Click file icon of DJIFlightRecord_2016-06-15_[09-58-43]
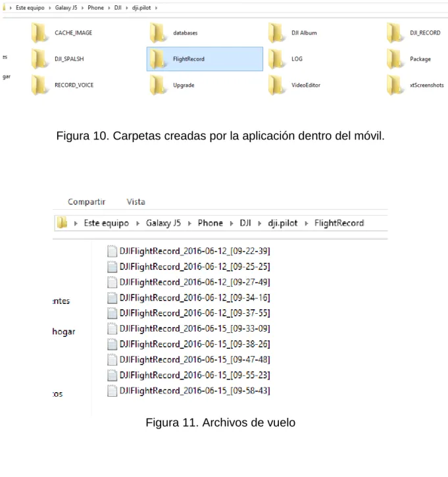448x477 pixels. [x=112, y=391]
